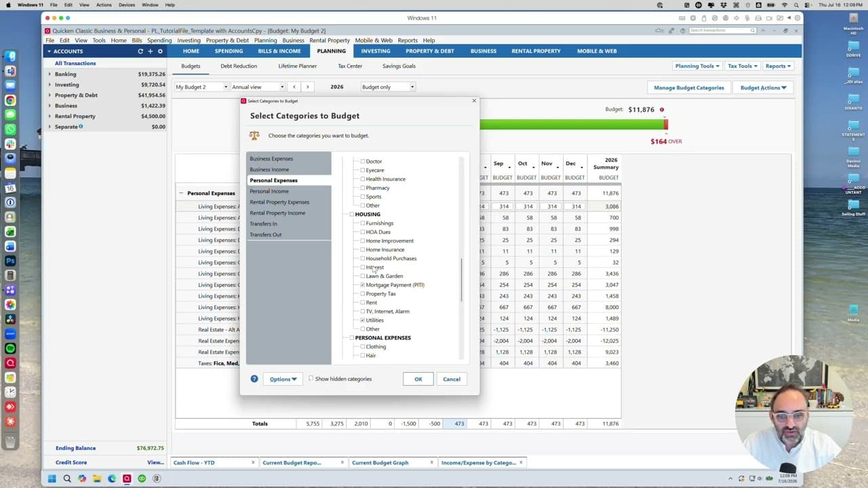Click Cancel in Select Categories dialog
This screenshot has width=868, height=488.
pyautogui.click(x=452, y=379)
